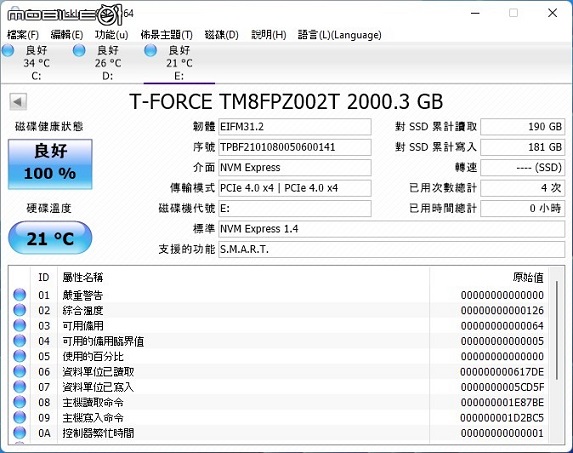Open the 磁碟(D) menu

[221, 35]
